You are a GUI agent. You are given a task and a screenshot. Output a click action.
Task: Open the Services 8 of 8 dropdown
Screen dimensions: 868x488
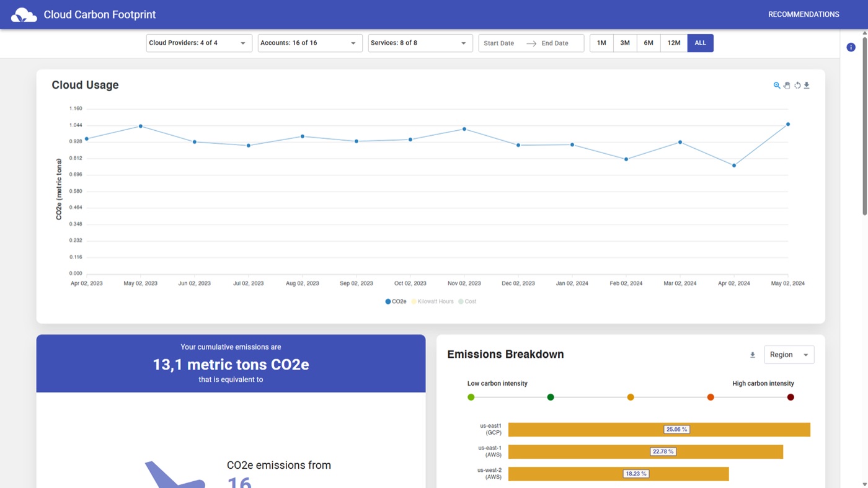(x=420, y=43)
